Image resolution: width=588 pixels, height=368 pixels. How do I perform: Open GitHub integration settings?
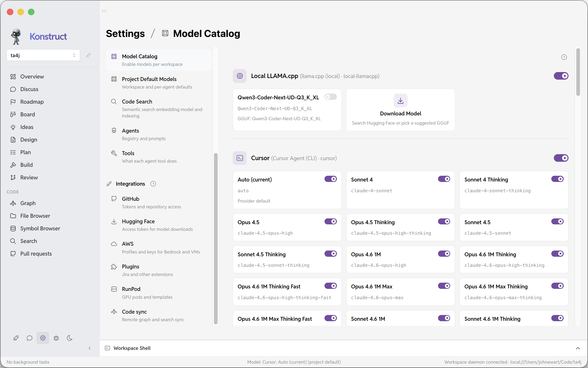pos(159,203)
